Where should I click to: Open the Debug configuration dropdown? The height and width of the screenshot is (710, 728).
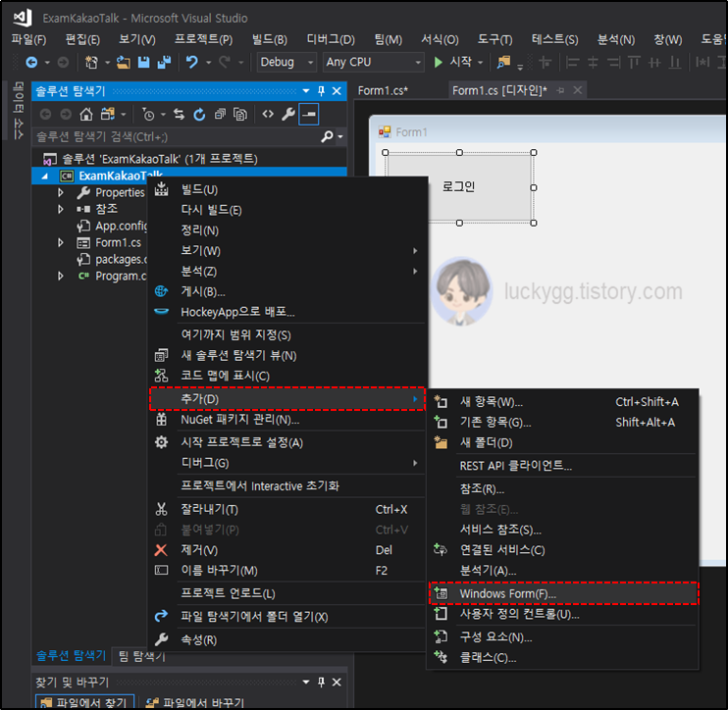tap(287, 62)
